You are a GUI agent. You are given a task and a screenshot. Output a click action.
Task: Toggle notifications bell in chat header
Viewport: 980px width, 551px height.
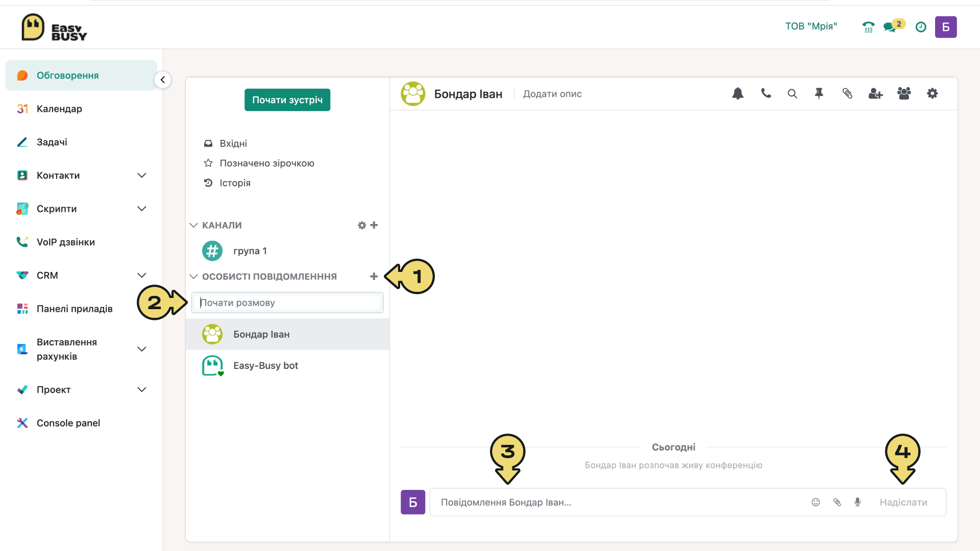click(x=738, y=93)
